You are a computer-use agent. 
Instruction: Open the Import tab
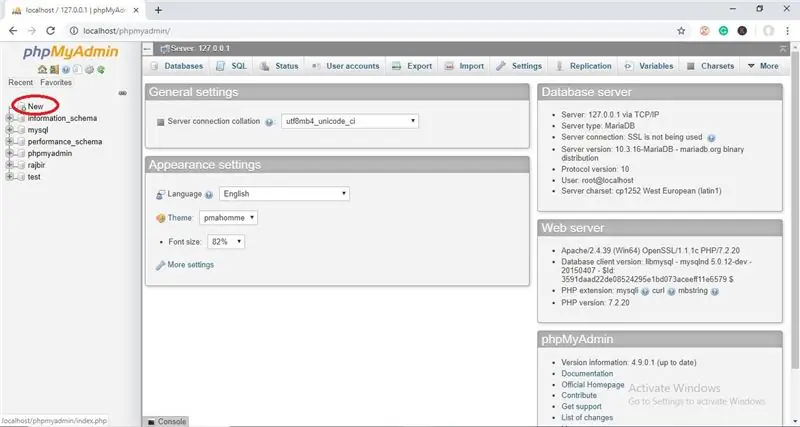pyautogui.click(x=464, y=66)
